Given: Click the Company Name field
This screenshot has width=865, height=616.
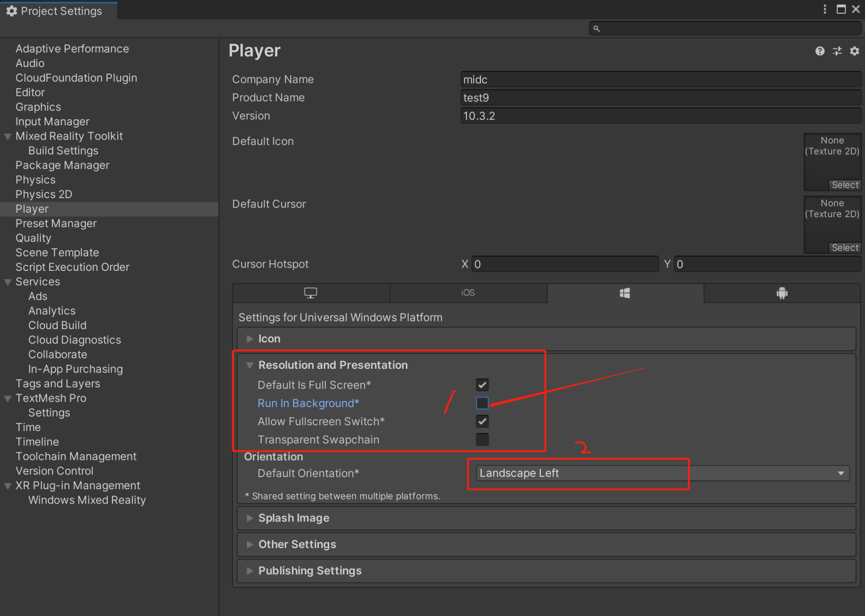Looking at the screenshot, I should tap(661, 80).
